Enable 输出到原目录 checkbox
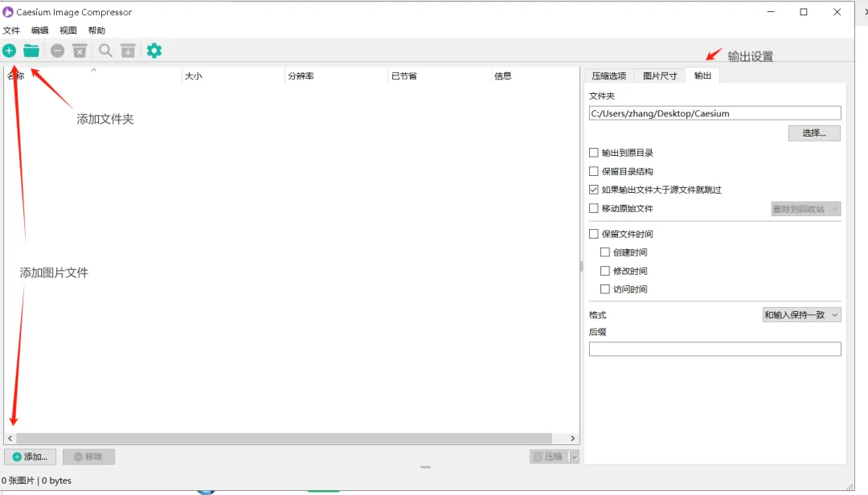This screenshot has width=868, height=495. tap(594, 152)
